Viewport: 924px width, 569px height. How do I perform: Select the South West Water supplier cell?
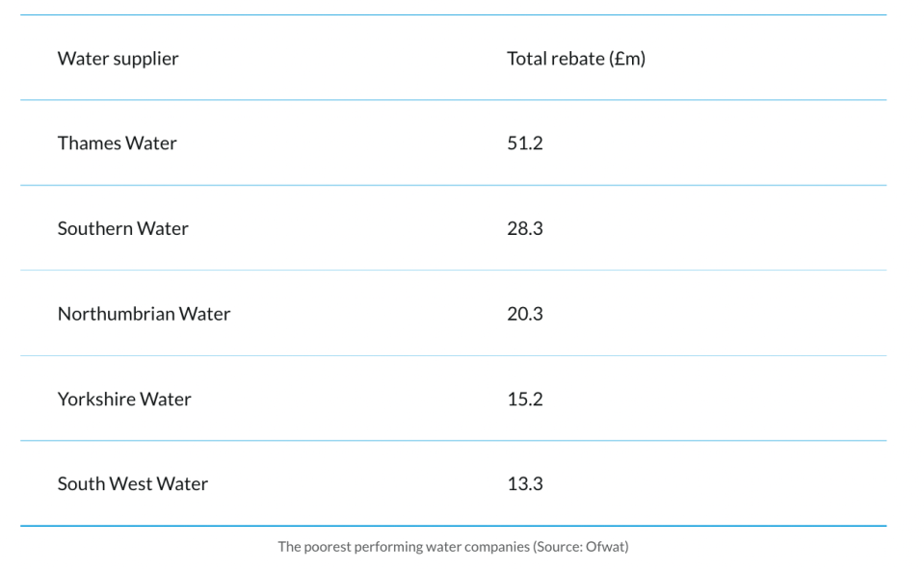(x=132, y=484)
